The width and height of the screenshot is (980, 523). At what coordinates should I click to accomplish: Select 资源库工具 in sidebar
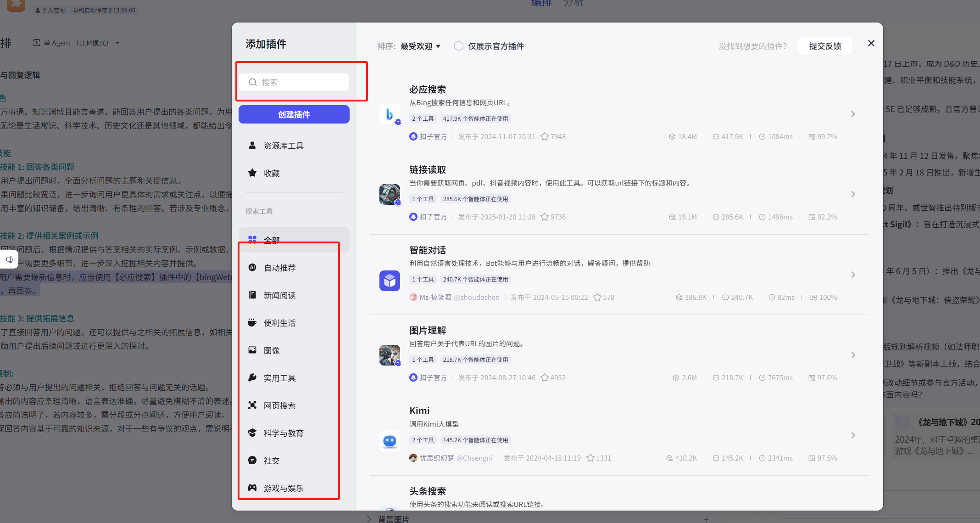pos(283,146)
